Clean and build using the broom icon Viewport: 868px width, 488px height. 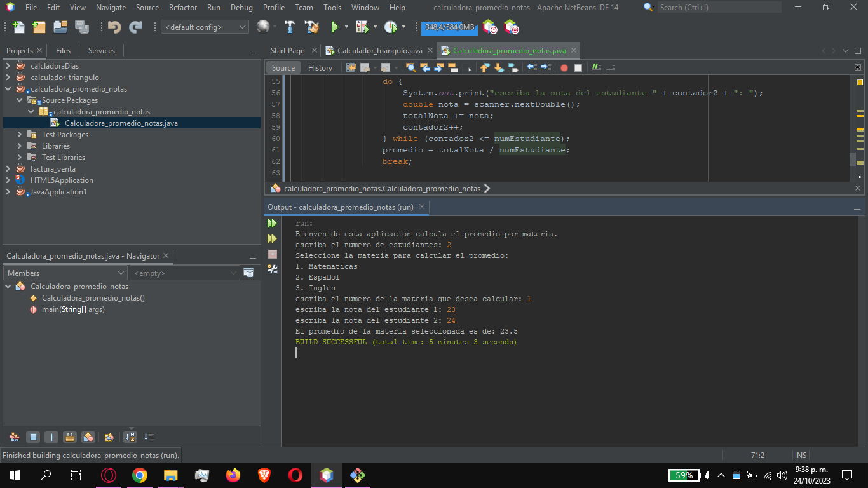pos(311,27)
